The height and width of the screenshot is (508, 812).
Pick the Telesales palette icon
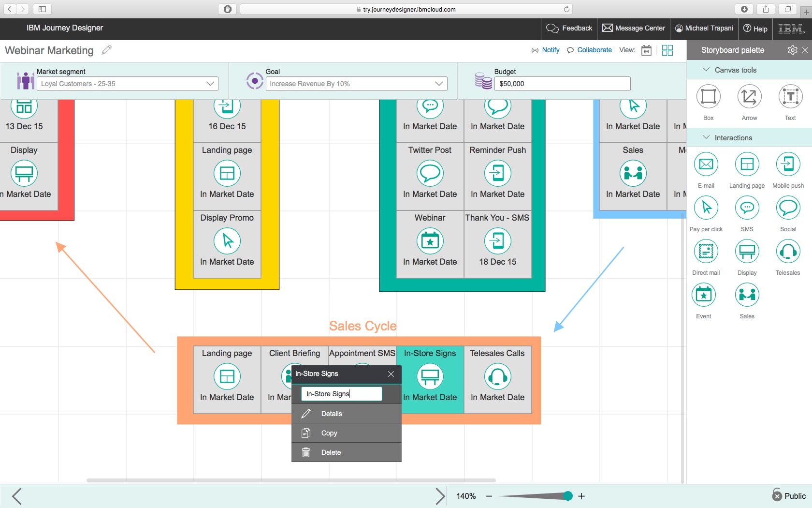788,251
